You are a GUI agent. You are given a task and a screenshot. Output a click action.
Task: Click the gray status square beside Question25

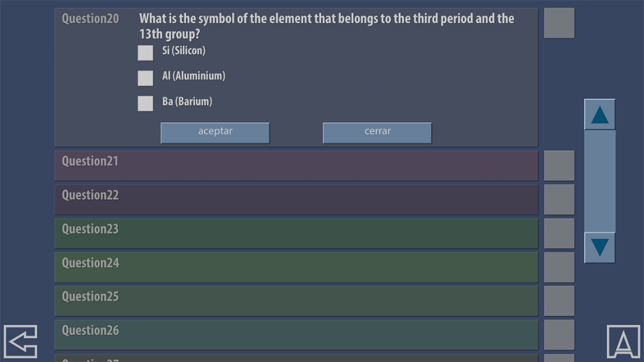[559, 301]
